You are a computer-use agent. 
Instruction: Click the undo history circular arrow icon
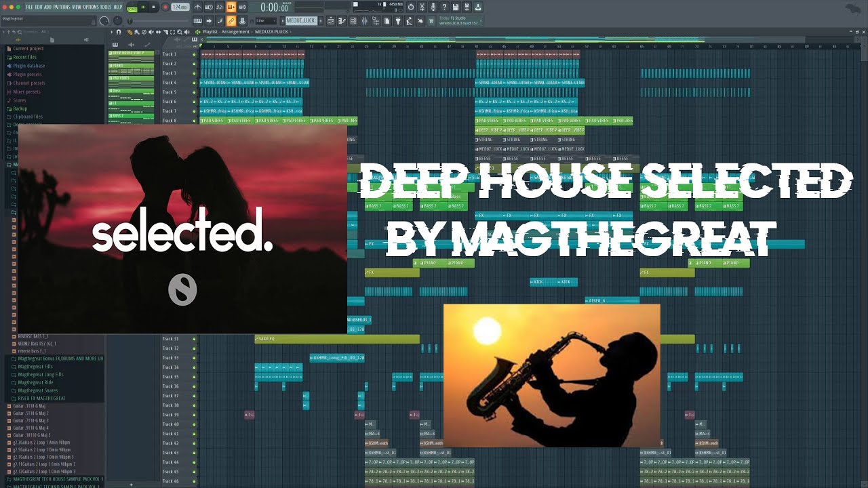click(x=411, y=7)
